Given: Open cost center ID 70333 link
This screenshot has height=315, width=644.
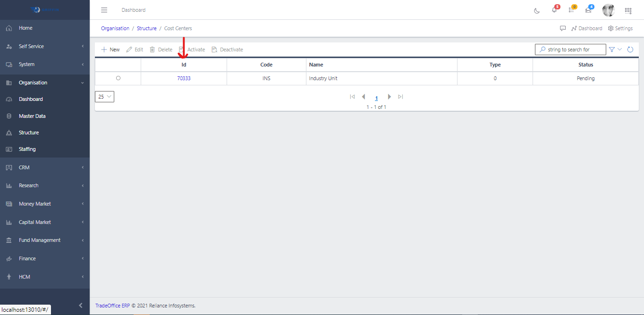Looking at the screenshot, I should [184, 78].
